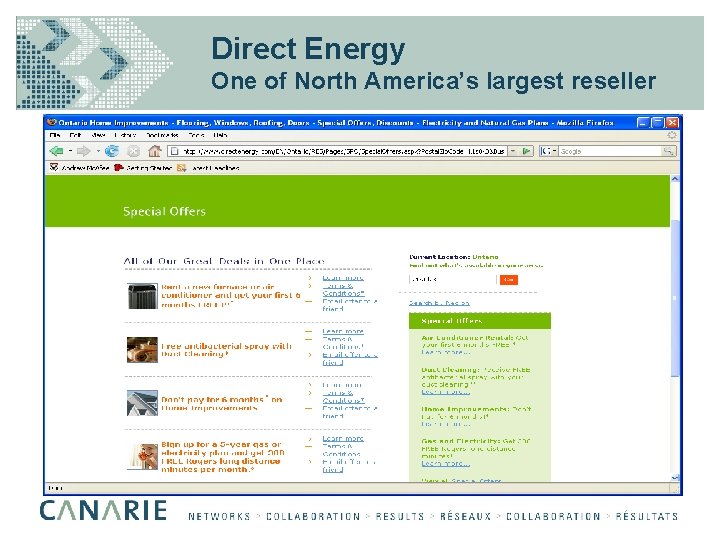Image resolution: width=720 pixels, height=540 pixels.
Task: Click the scrollbar up arrow
Action: click(675, 179)
